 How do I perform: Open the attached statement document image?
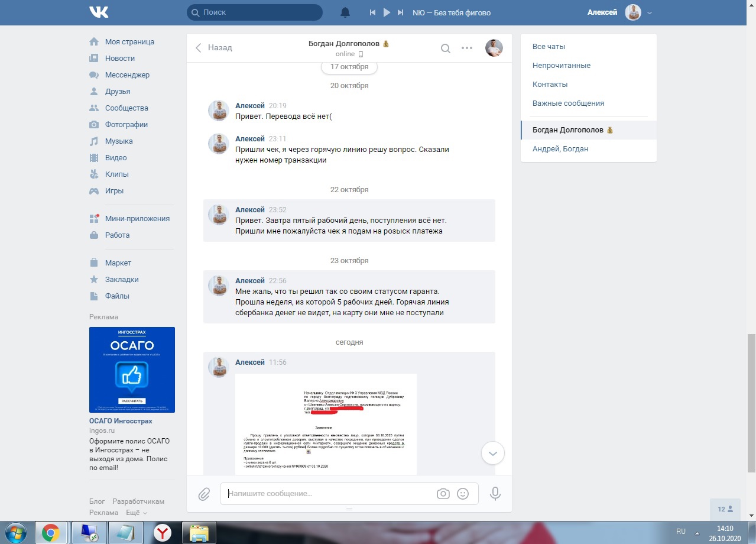326,423
